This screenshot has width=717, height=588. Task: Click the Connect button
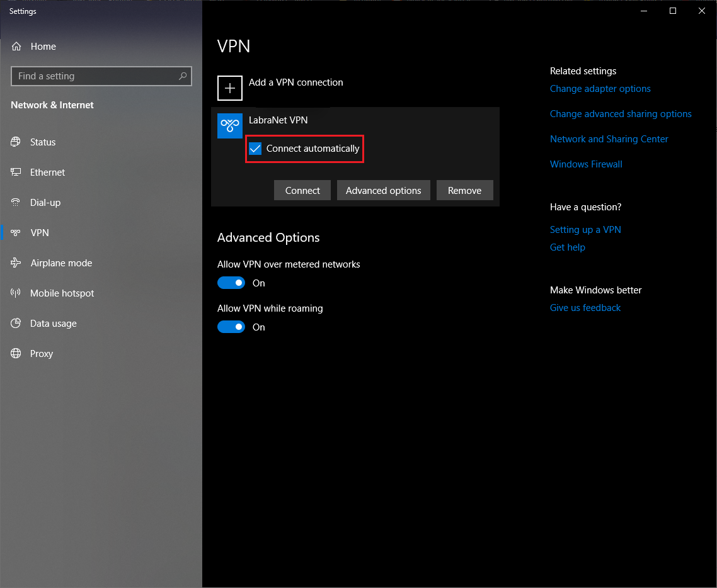point(302,190)
